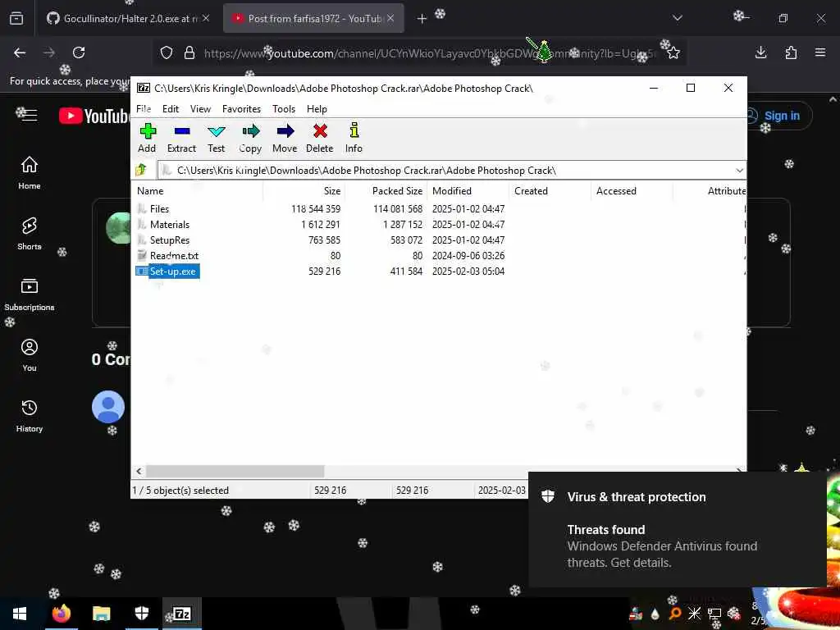
Task: Bookmark this page with the star
Action: tap(673, 52)
